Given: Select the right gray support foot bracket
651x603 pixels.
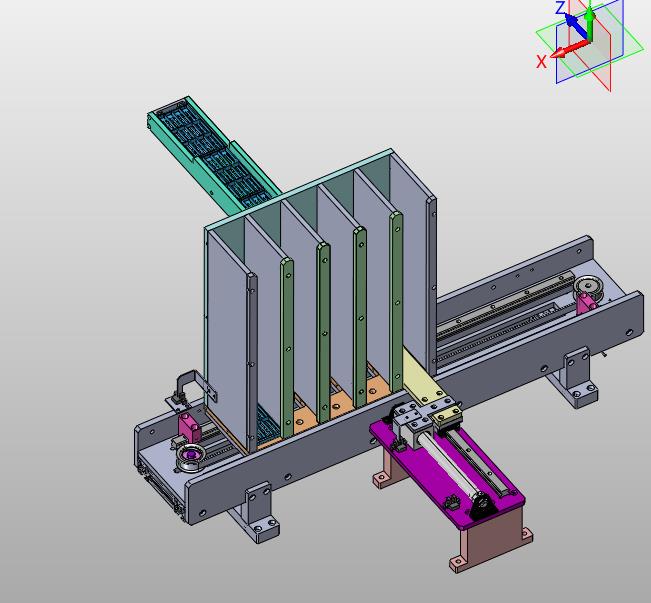Looking at the screenshot, I should [575, 378].
